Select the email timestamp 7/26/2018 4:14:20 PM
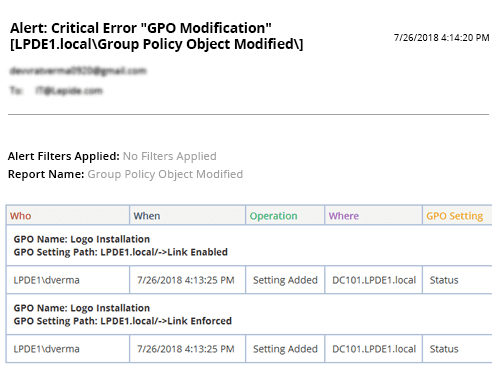Viewport: 500px width, 390px height. tap(441, 38)
